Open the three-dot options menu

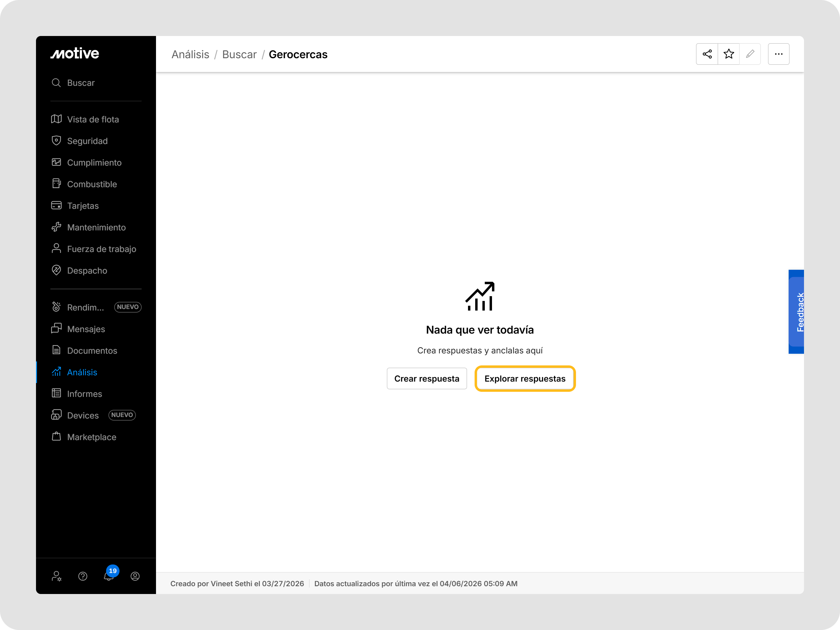tap(779, 54)
